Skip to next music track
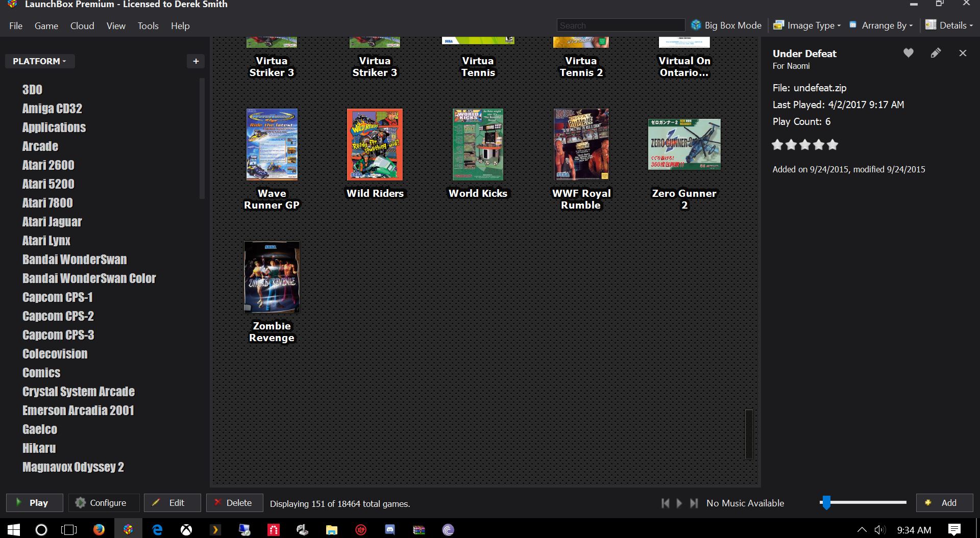 (694, 503)
